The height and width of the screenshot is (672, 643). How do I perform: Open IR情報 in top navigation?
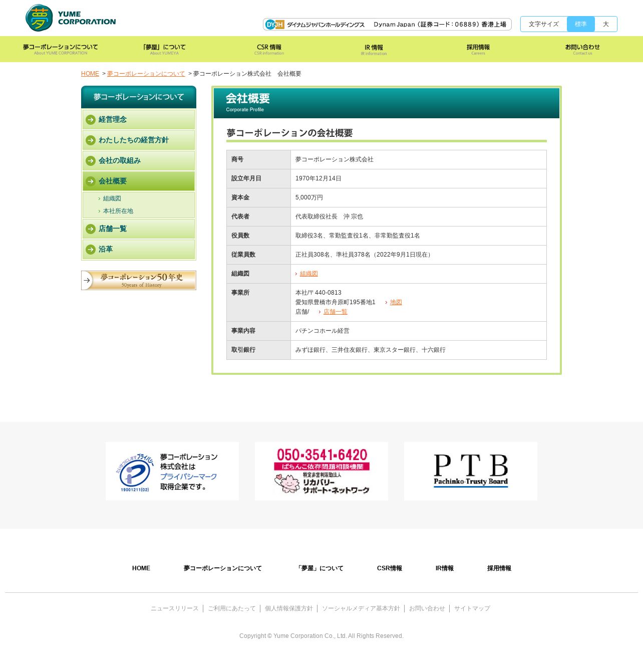point(374,49)
